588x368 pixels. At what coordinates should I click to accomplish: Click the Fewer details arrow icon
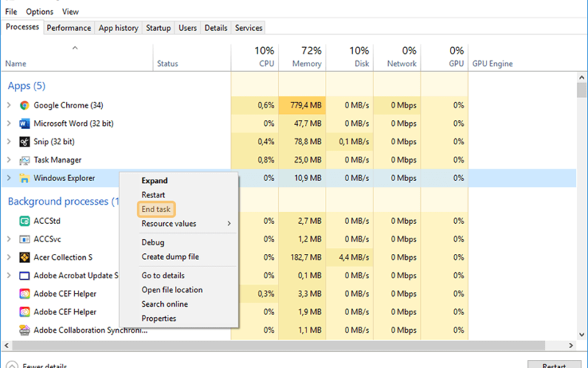[12, 365]
